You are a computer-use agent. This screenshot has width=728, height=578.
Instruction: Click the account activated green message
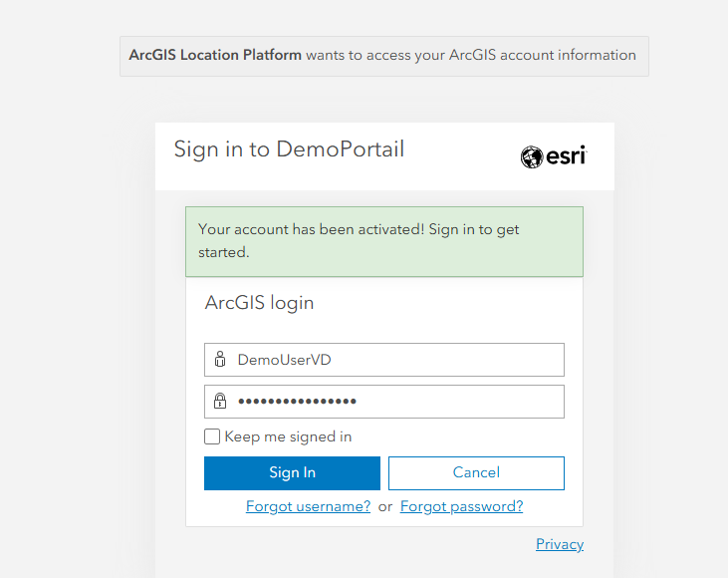pos(383,241)
